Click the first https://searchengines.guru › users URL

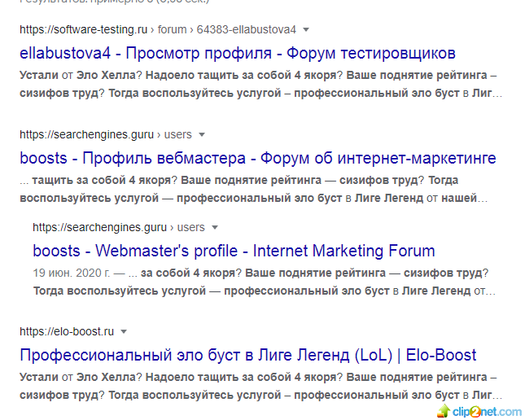[x=106, y=134]
